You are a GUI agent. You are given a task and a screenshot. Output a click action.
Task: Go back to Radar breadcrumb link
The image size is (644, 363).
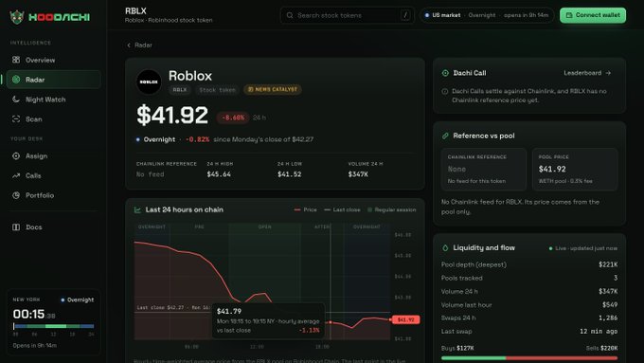[139, 45]
